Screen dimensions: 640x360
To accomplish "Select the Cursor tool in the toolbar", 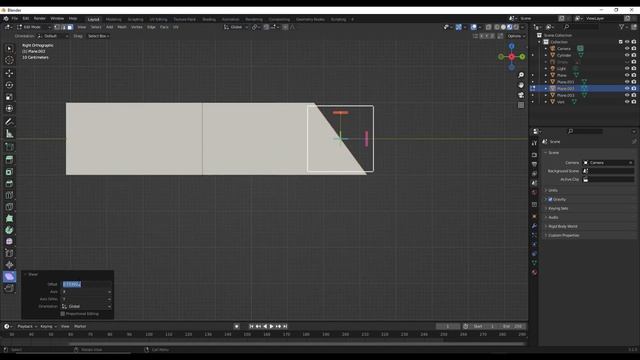I will click(x=9, y=60).
